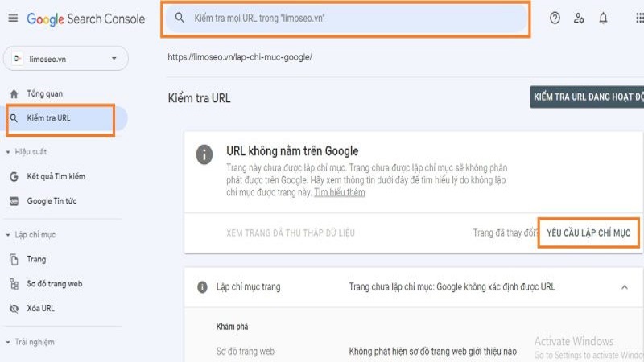This screenshot has width=644, height=362.
Task: Open the manage users and settings icon
Action: click(x=579, y=18)
